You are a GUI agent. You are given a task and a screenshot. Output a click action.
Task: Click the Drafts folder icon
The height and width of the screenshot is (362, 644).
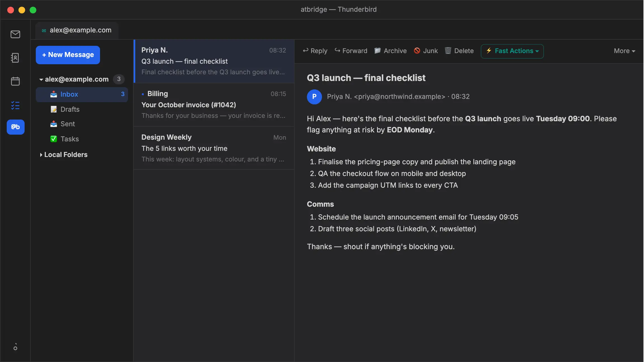click(54, 109)
